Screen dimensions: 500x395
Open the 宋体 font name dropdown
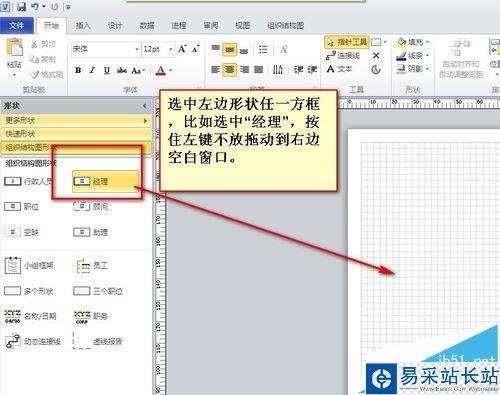pyautogui.click(x=137, y=49)
